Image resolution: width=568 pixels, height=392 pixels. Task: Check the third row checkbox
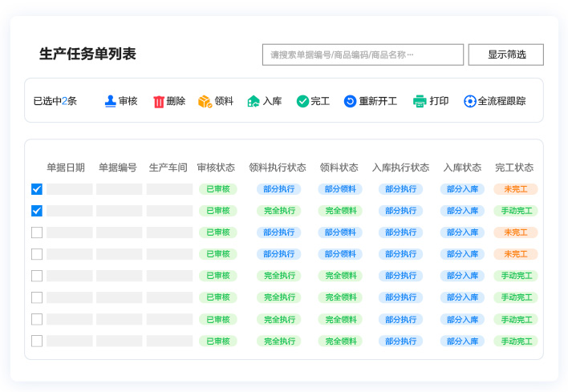[x=37, y=232]
